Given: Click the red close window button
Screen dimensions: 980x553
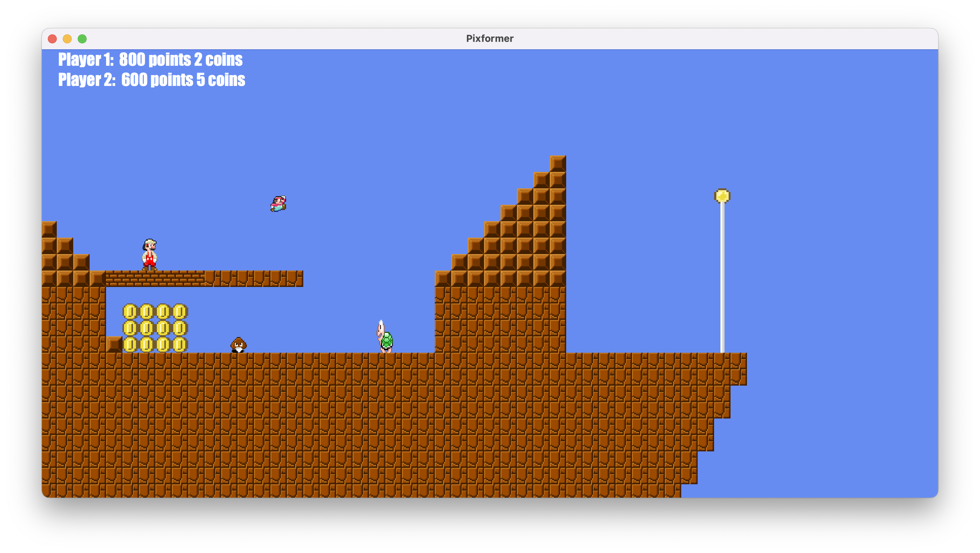Looking at the screenshot, I should [53, 39].
